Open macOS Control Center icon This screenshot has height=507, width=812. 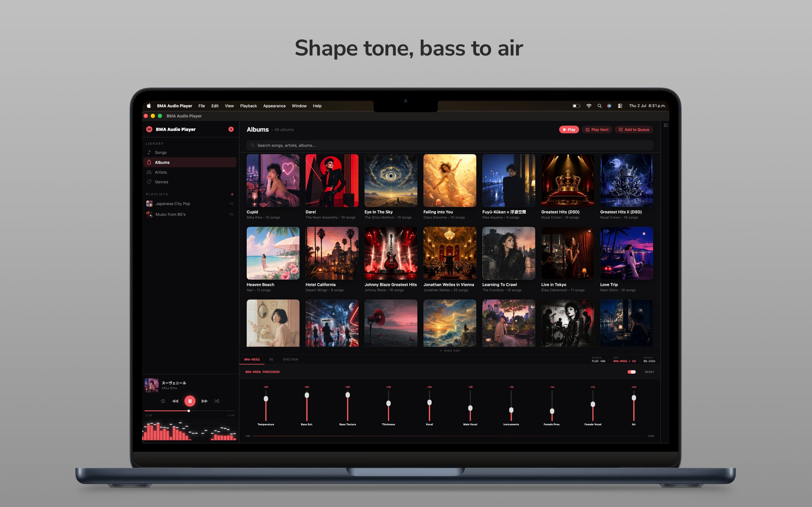[x=620, y=106]
